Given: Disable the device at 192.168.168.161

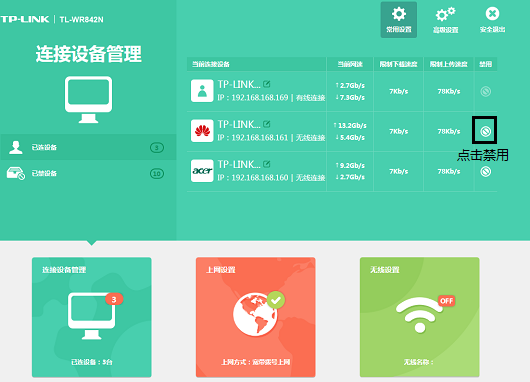Looking at the screenshot, I should click(486, 131).
